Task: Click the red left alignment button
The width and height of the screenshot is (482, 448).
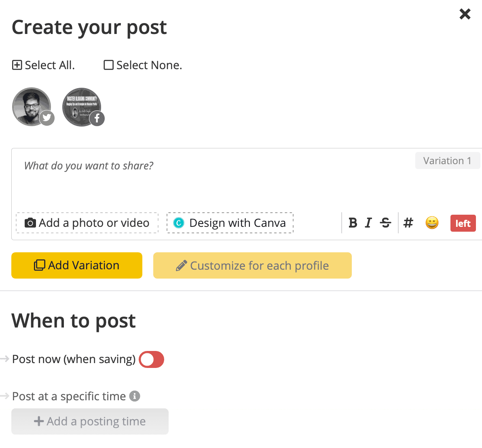Action: click(463, 223)
